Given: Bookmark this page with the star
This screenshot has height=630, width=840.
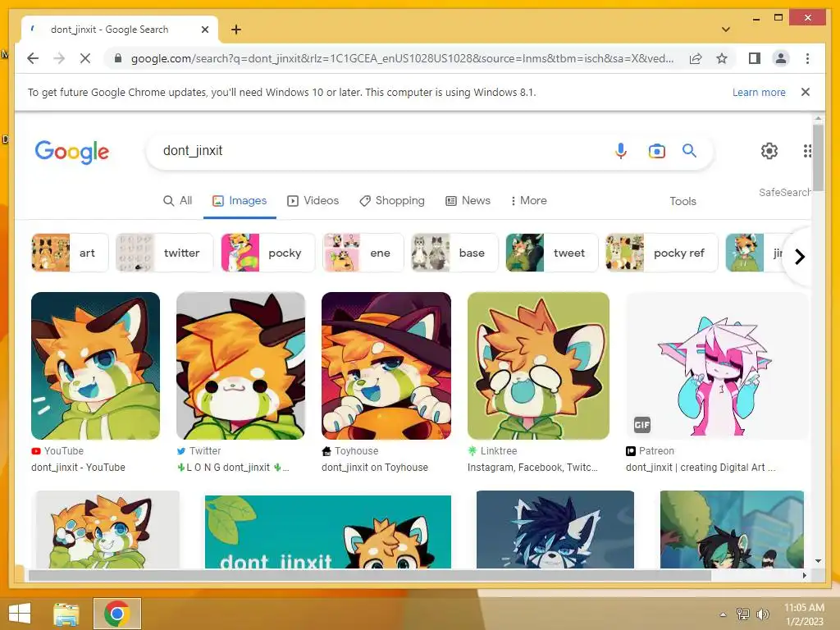Looking at the screenshot, I should (x=722, y=58).
